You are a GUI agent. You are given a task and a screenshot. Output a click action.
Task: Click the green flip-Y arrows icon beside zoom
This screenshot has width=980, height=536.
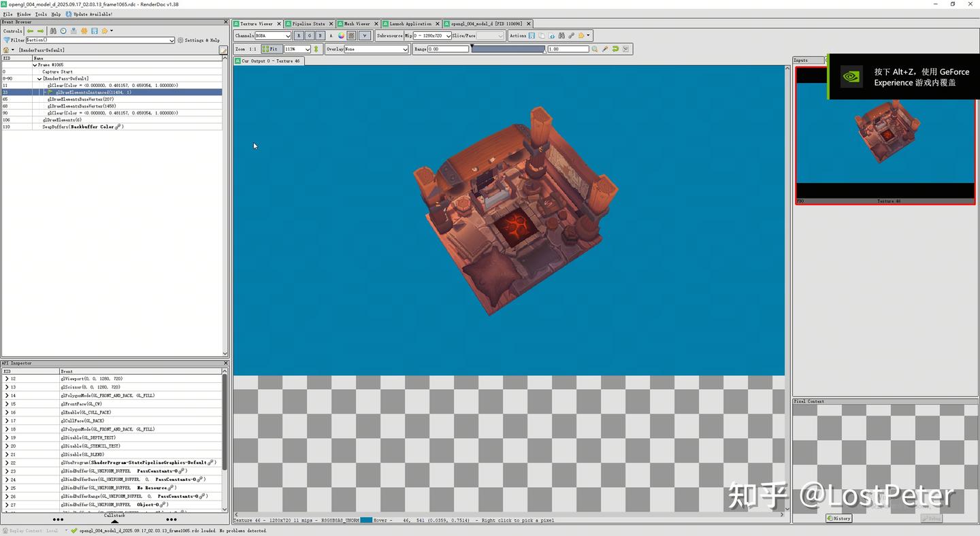pos(316,49)
